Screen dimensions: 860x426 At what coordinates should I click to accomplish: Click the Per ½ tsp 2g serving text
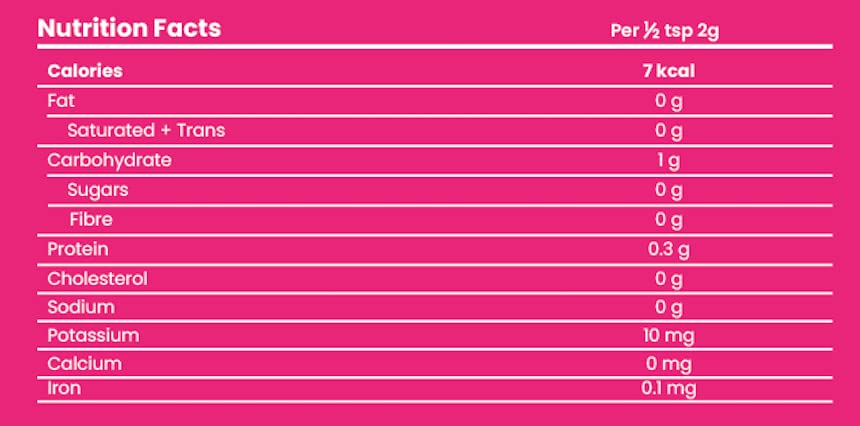tap(665, 29)
